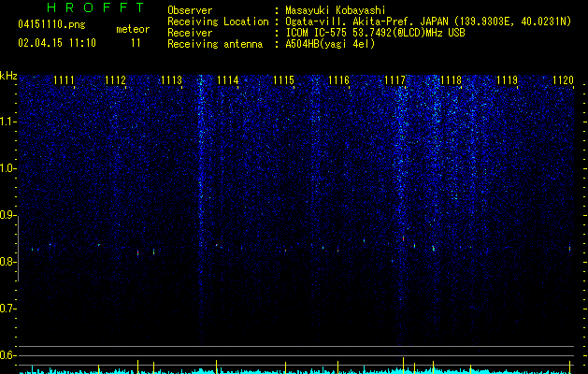Image resolution: width=588 pixels, height=374 pixels.
Task: Click the Receiving antenna label
Action: (x=215, y=44)
